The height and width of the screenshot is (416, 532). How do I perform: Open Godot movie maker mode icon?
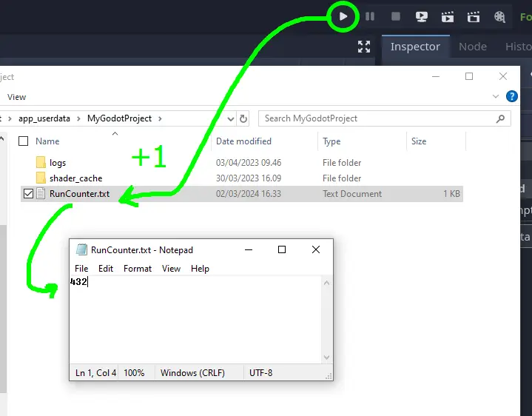pos(499,16)
